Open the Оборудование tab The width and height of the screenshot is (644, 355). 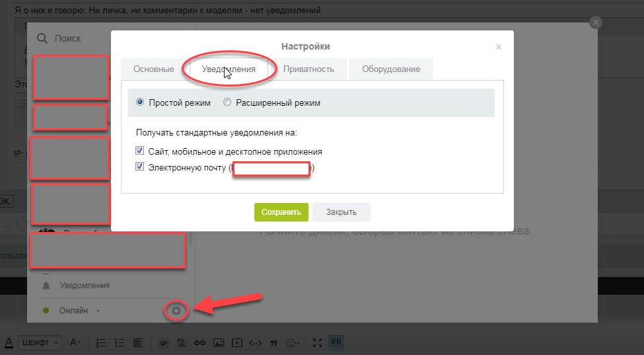click(390, 69)
